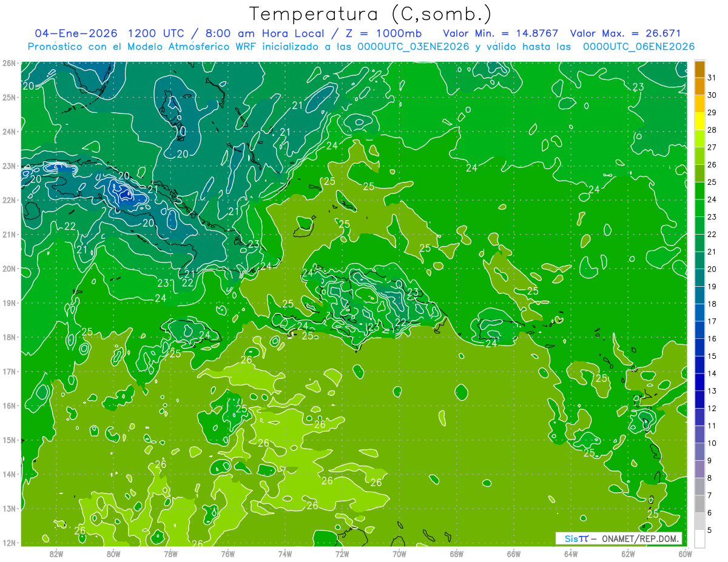Click the 24N latitude axis label
728x562 pixels.
8,132
